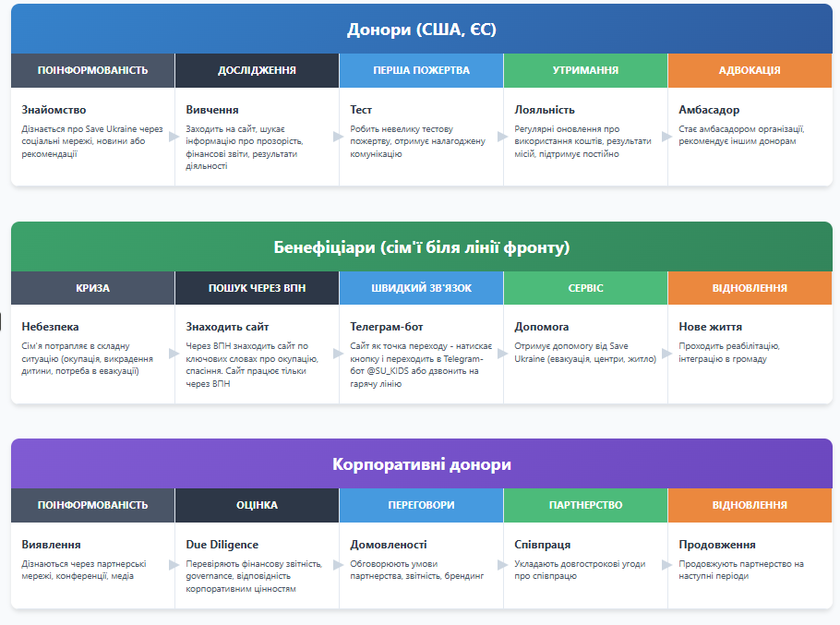The image size is (840, 625).
Task: Open the ШВИДКИЙ ЗВ'ЯЗОК stage header
Action: (x=421, y=288)
